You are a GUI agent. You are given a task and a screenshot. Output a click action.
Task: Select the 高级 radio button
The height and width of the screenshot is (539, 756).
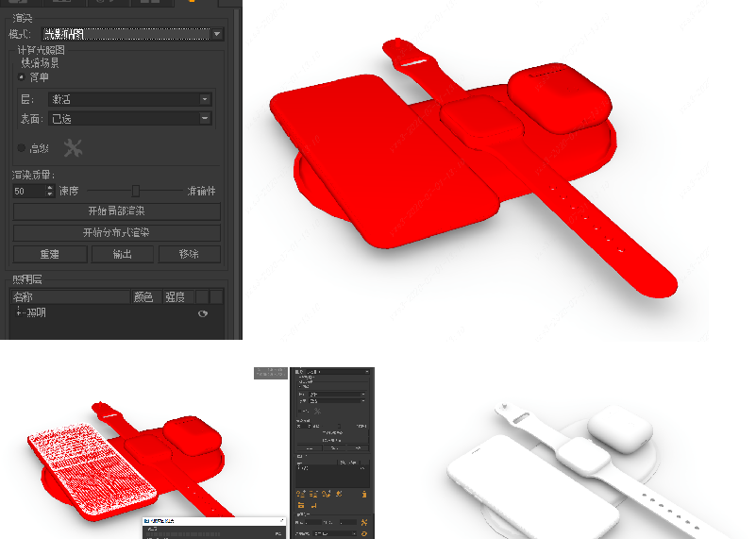tap(22, 148)
